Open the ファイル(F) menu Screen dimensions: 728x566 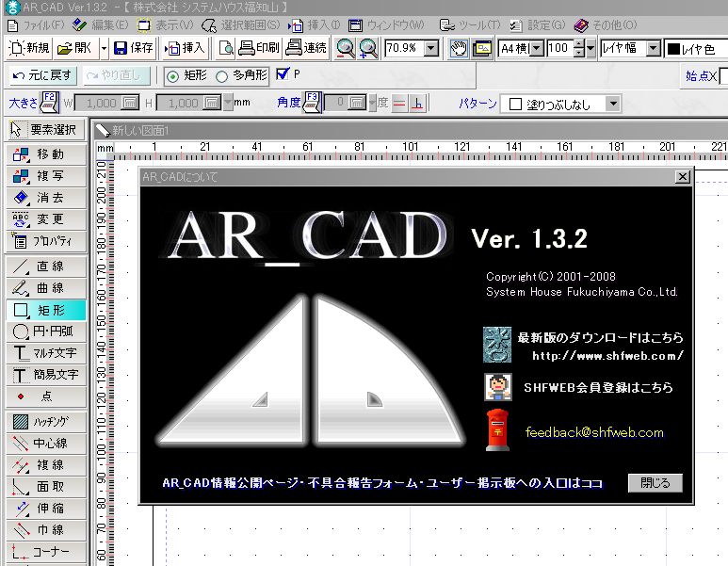click(x=36, y=25)
